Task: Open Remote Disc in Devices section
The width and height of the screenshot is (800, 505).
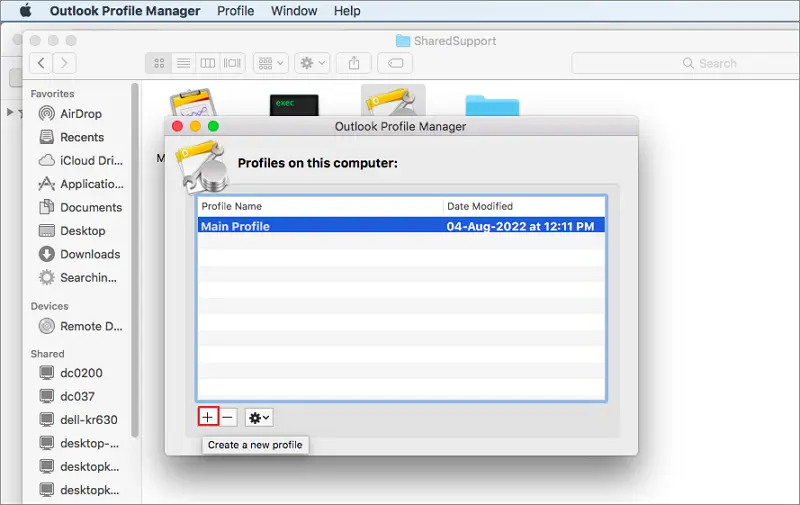Action: pyautogui.click(x=91, y=326)
